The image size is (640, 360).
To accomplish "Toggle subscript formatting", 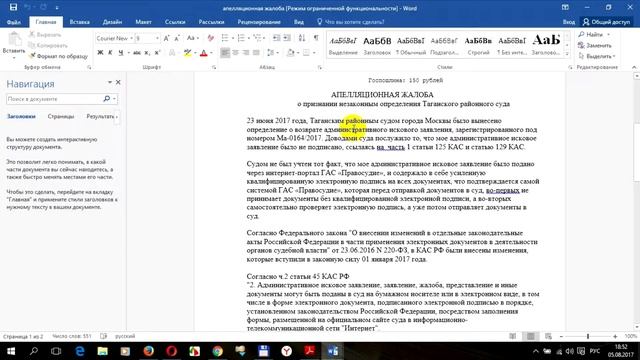I will [147, 53].
